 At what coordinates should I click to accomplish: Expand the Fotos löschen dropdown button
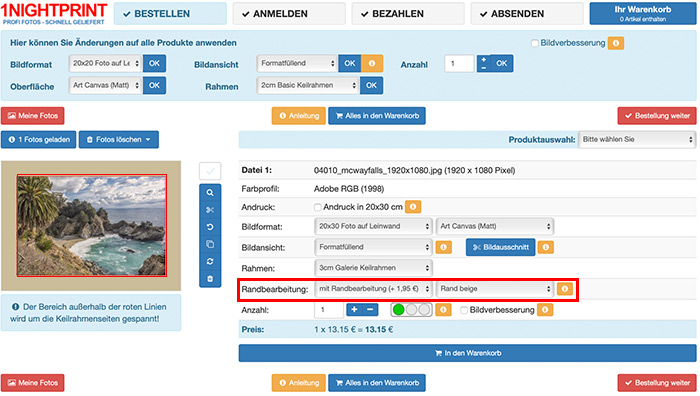(x=119, y=139)
